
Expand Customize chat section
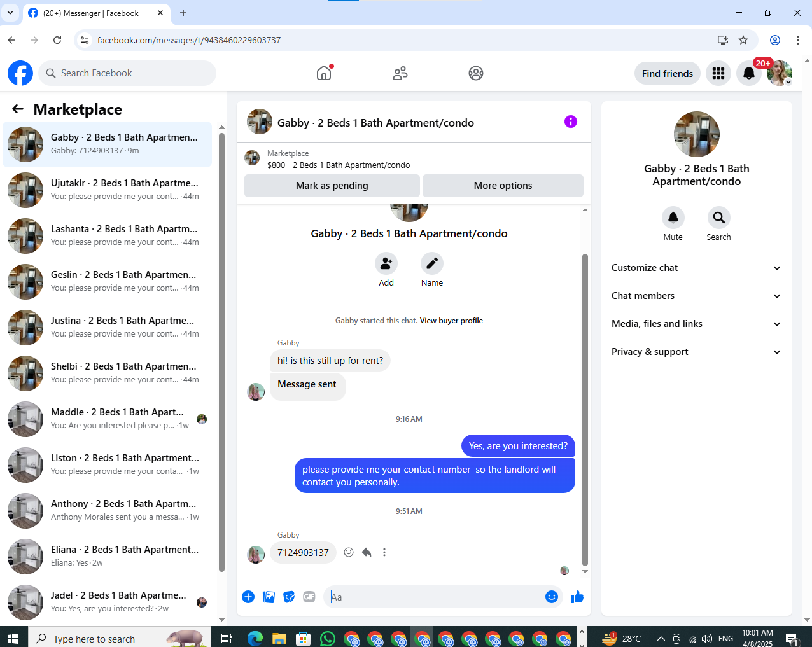coord(697,268)
